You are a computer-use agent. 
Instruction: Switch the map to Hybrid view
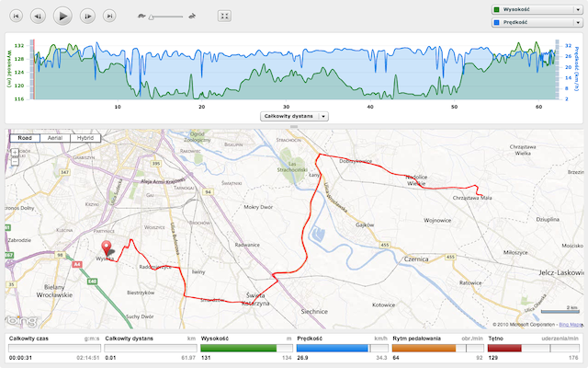pyautogui.click(x=85, y=138)
